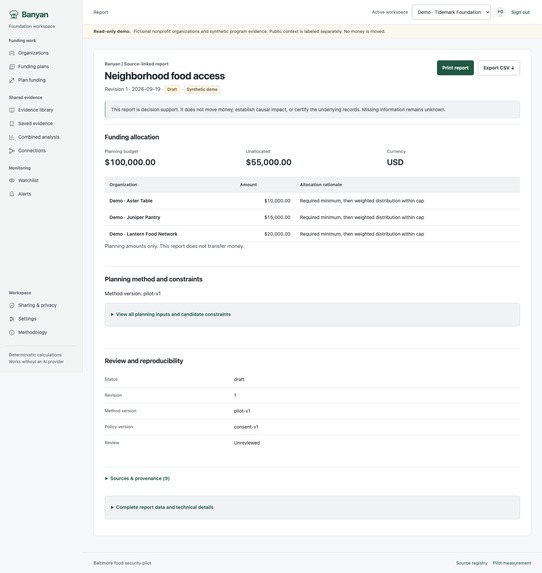Click the Connections sidebar icon
This screenshot has height=573, width=542.
12,151
